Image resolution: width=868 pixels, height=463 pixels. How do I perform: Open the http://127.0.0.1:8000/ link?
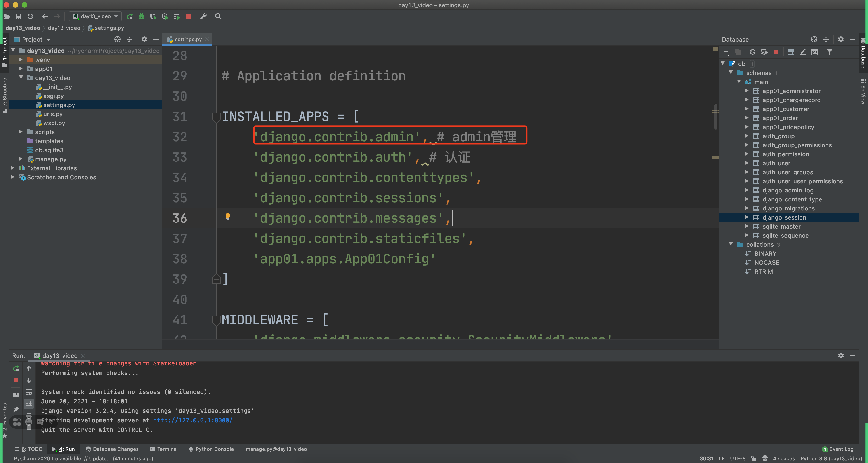click(193, 420)
